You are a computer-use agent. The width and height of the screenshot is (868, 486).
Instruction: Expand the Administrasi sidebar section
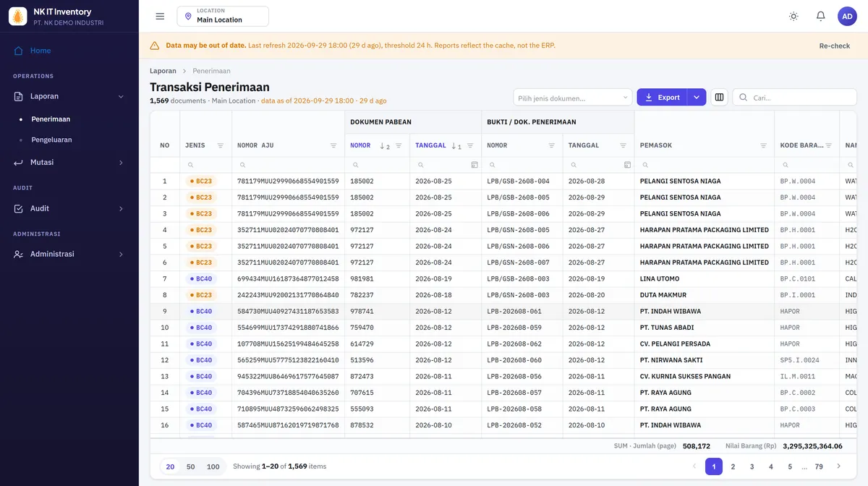(69, 254)
